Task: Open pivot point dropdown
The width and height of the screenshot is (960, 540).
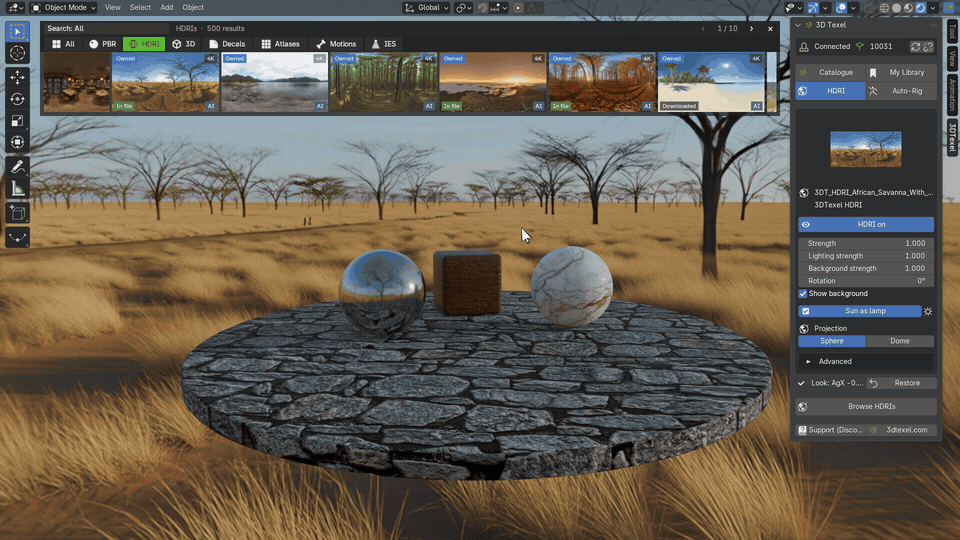Action: [463, 8]
